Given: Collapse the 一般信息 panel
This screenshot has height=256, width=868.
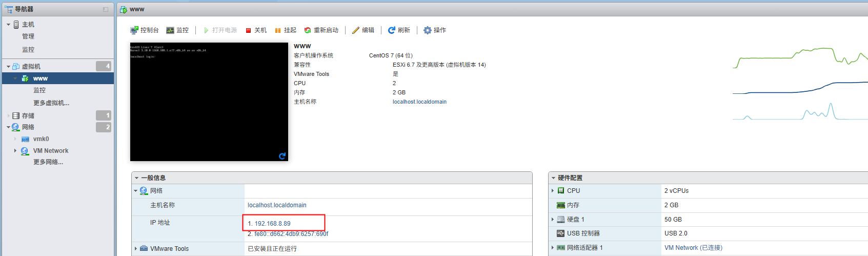Looking at the screenshot, I should point(137,178).
